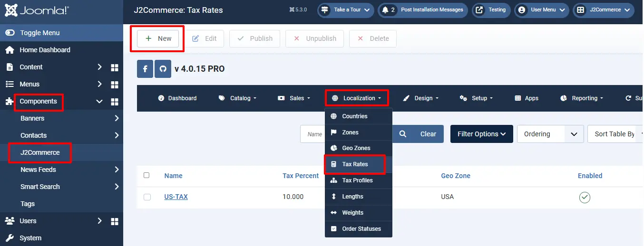Image resolution: width=644 pixels, height=246 pixels.
Task: Click the Components puzzle icon
Action: coord(10,101)
